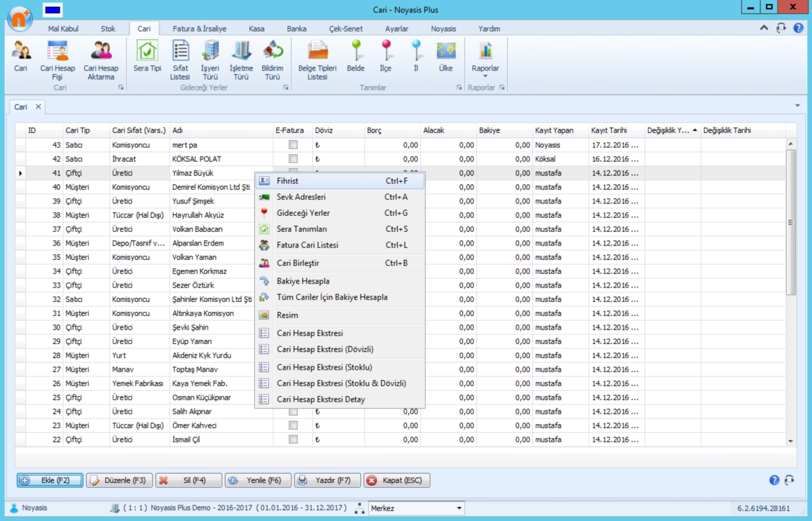Screen dimensions: 812x521
Task: Switch to Çek-Senet ribbon tab
Action: [346, 28]
